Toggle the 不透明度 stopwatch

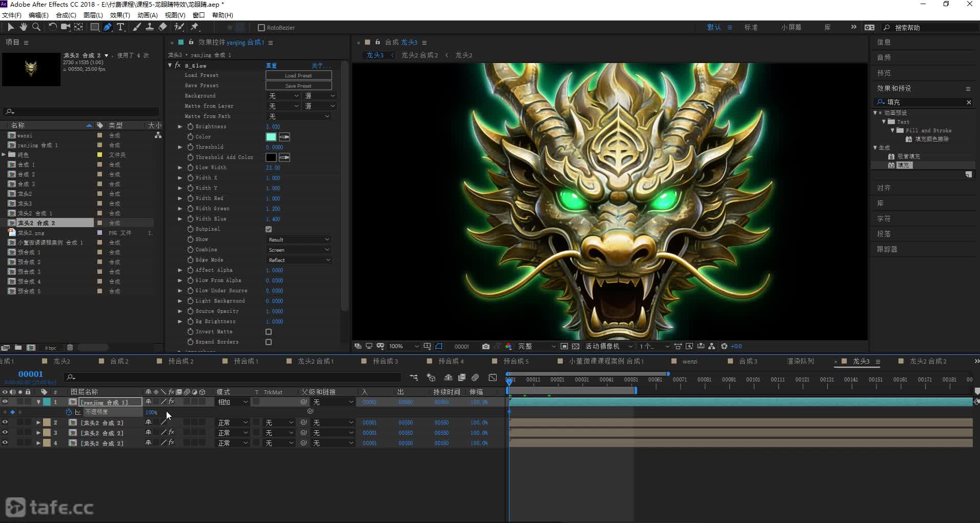click(x=69, y=412)
